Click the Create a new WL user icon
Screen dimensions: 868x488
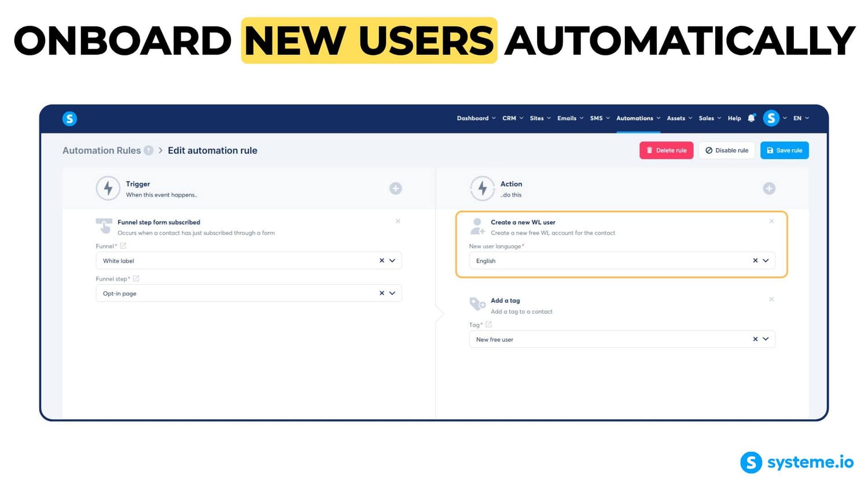click(477, 227)
